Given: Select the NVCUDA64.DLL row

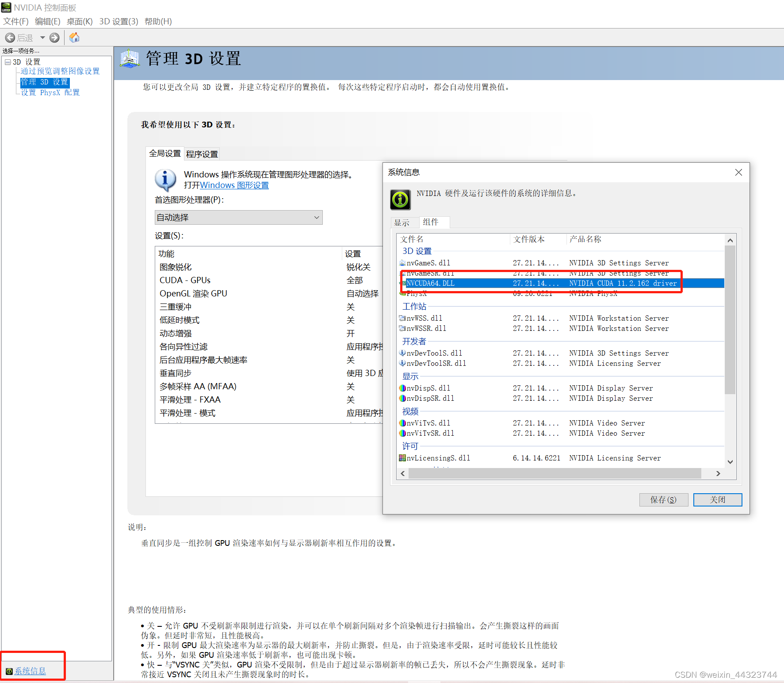Looking at the screenshot, I should coord(562,283).
